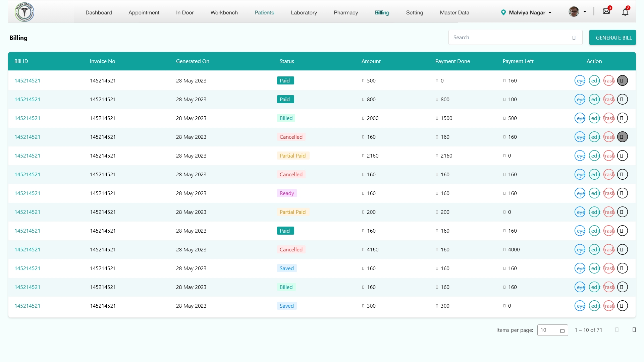
Task: Go to next page of results
Action: 634,330
